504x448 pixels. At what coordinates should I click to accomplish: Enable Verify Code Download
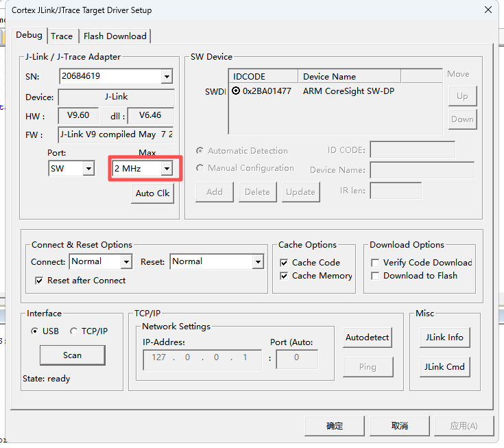(x=375, y=263)
